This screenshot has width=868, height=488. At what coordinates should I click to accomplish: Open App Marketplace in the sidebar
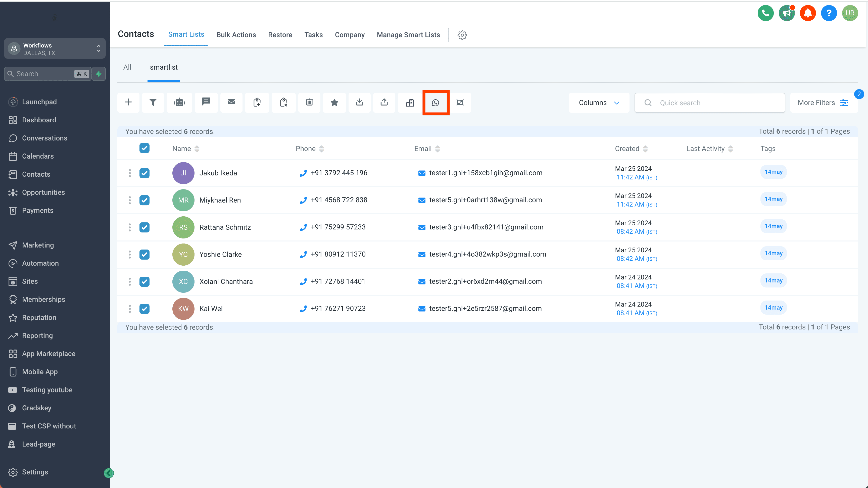point(49,354)
